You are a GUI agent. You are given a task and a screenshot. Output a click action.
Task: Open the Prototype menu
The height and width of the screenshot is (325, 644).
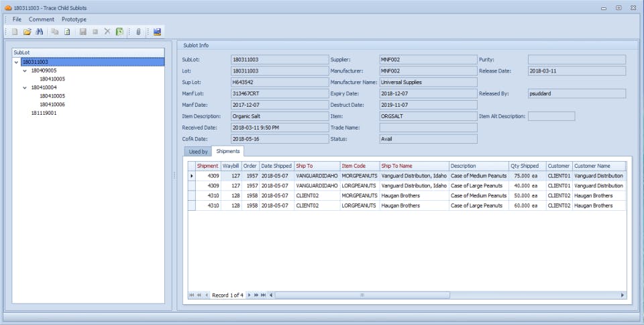tap(74, 19)
